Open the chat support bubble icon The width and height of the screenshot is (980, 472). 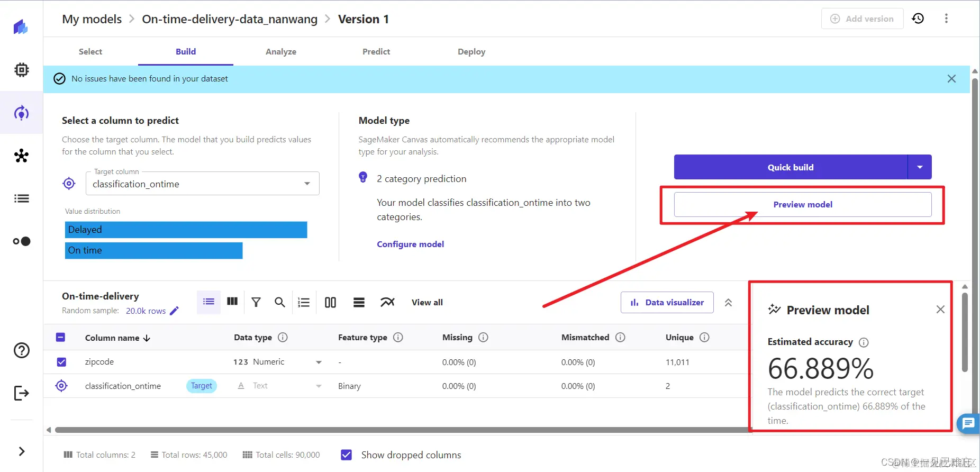[968, 423]
